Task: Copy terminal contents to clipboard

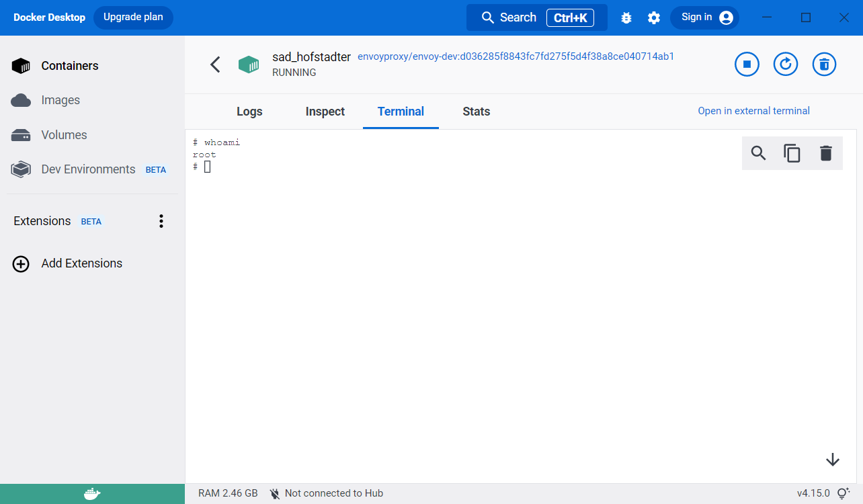Action: click(792, 153)
